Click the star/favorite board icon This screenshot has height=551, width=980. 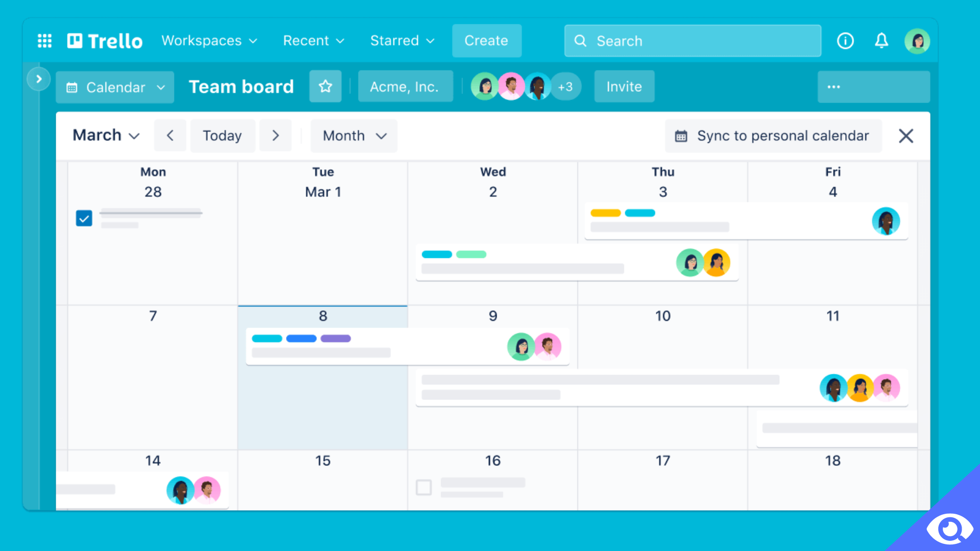pyautogui.click(x=325, y=86)
